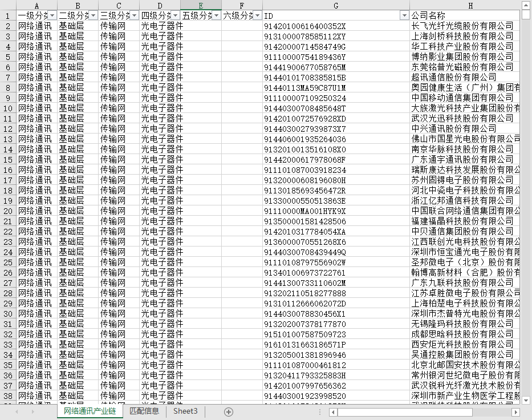Click the vertical scrollbar thumb
Image resolution: width=532 pixels, height=420 pixels.
tap(526, 14)
